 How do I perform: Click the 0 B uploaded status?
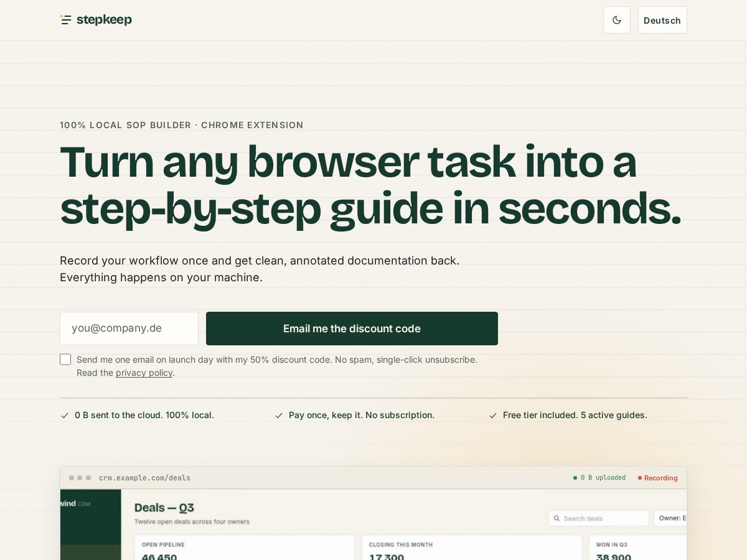click(x=599, y=478)
